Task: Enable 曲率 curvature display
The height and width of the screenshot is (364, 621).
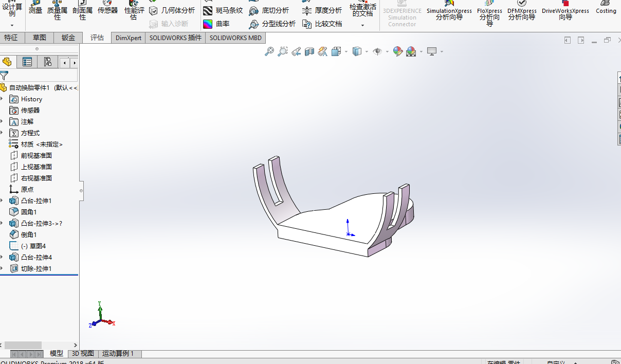Action: click(x=216, y=24)
